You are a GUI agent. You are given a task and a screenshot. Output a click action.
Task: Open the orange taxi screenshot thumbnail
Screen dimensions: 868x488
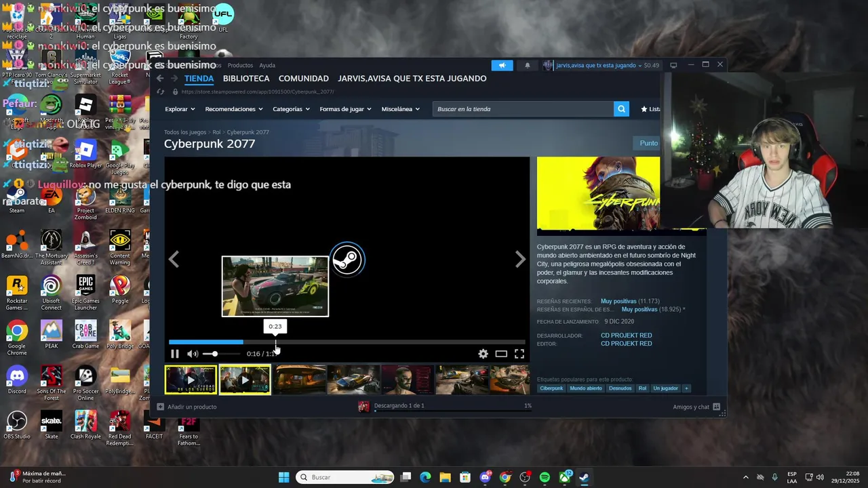[299, 380]
